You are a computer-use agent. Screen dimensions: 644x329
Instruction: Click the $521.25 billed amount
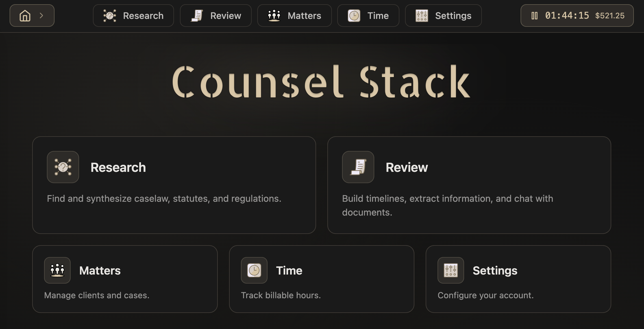pos(610,16)
